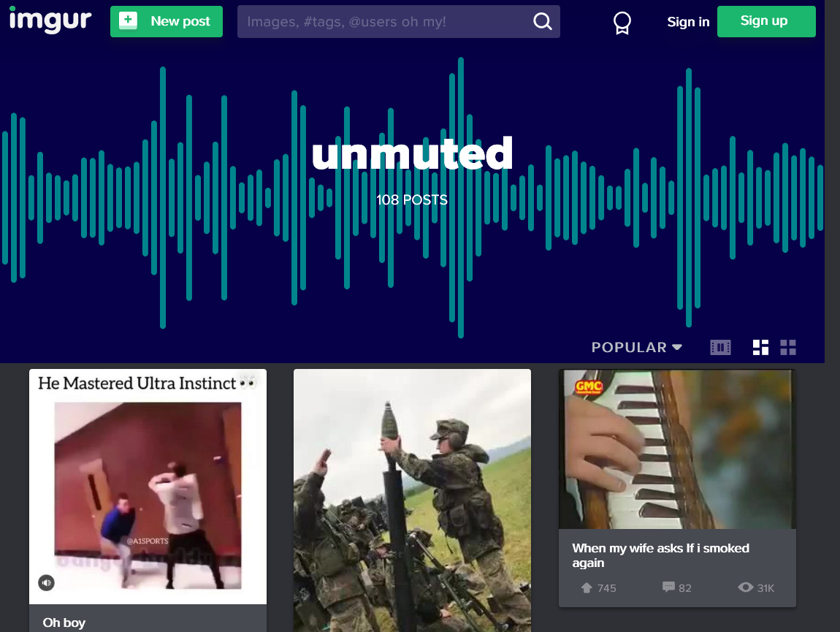Screen dimensions: 840x632
Task: Click the Sign in link
Action: (x=687, y=22)
